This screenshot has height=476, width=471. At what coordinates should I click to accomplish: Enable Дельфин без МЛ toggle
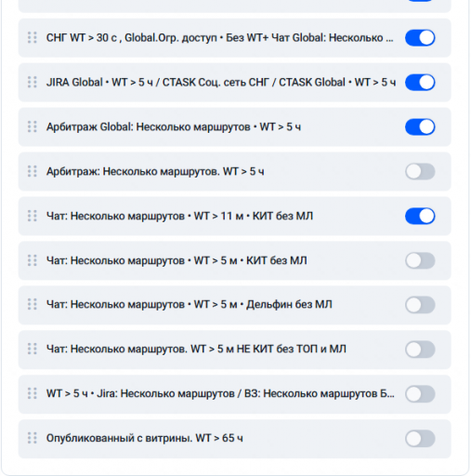coord(420,305)
